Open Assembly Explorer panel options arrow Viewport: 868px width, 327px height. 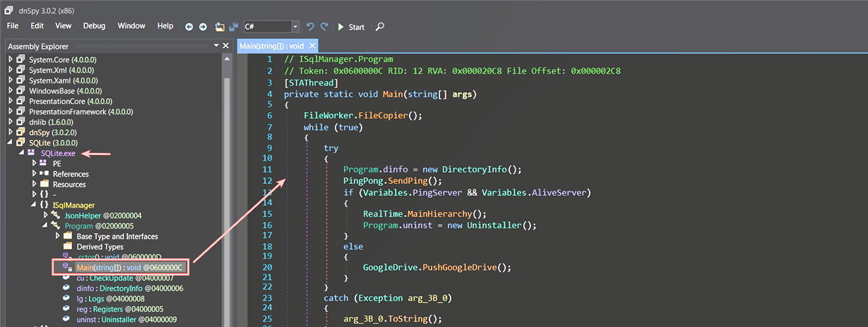216,46
